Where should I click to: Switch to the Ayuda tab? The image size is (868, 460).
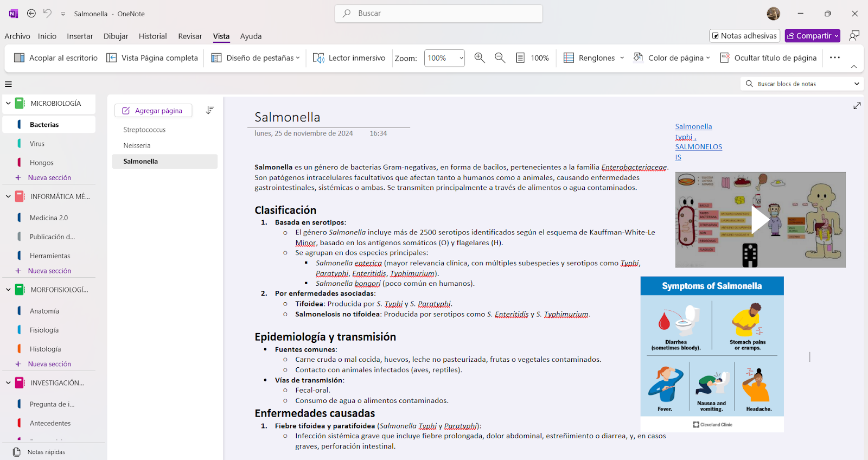251,36
